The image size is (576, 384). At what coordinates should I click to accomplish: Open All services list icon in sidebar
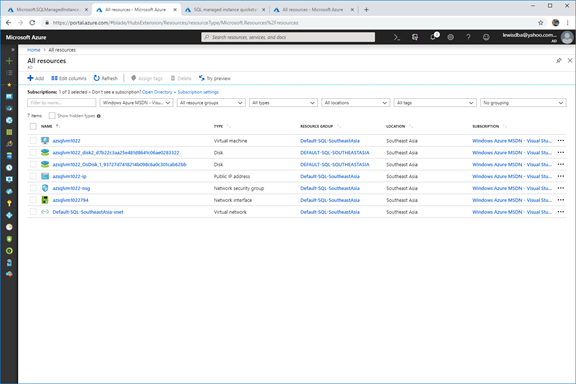point(9,73)
